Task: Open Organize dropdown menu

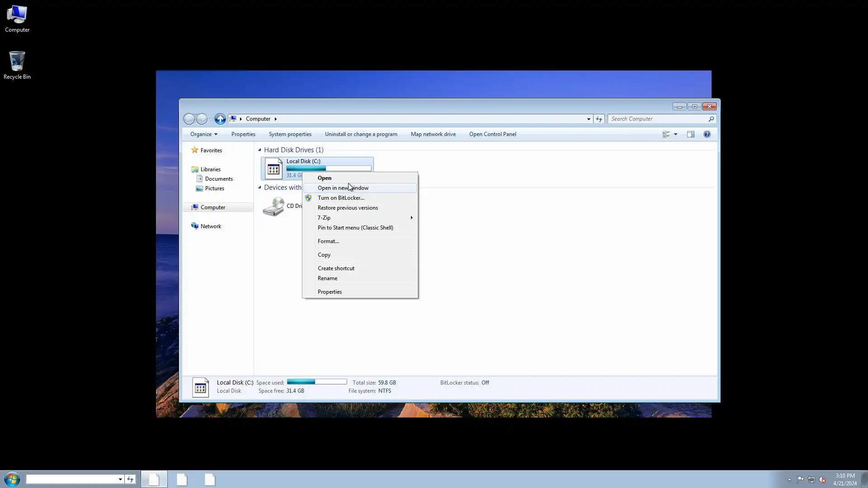Action: click(203, 134)
